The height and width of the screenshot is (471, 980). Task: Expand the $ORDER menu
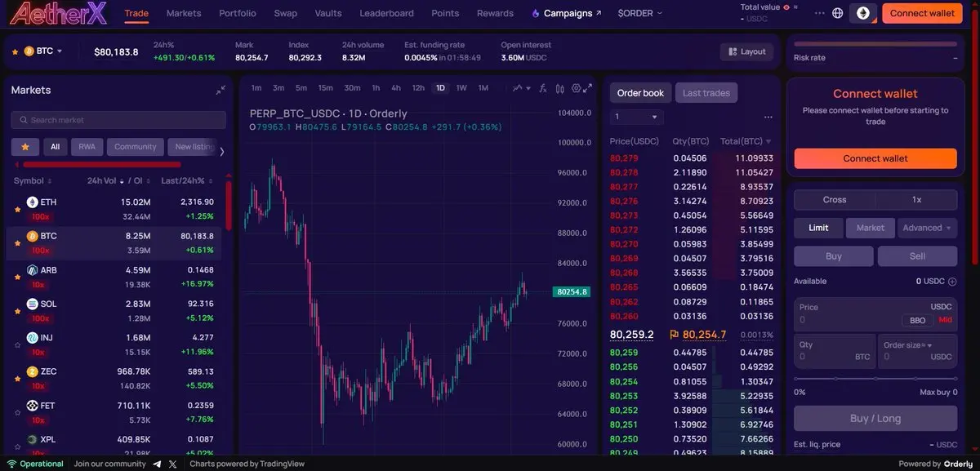coord(640,13)
